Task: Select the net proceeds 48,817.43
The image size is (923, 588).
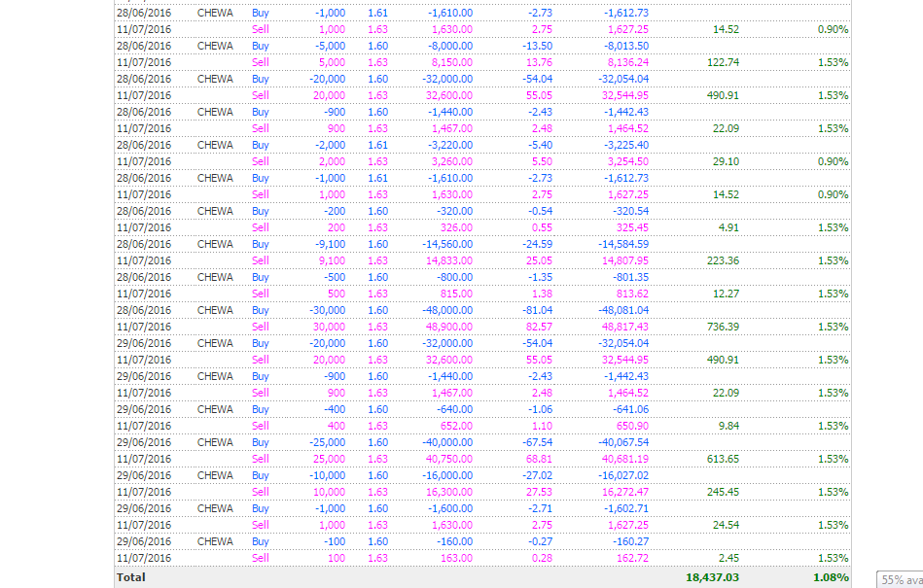Action: pos(625,326)
